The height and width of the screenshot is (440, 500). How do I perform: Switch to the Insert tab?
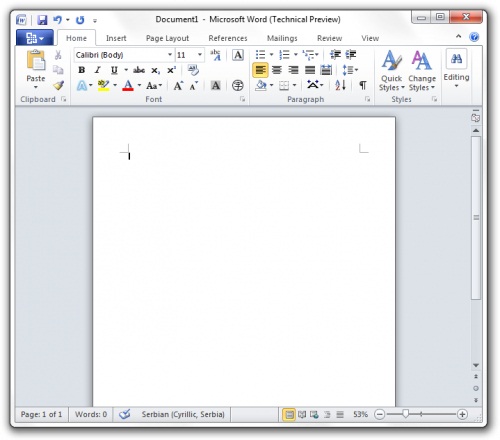(x=116, y=38)
